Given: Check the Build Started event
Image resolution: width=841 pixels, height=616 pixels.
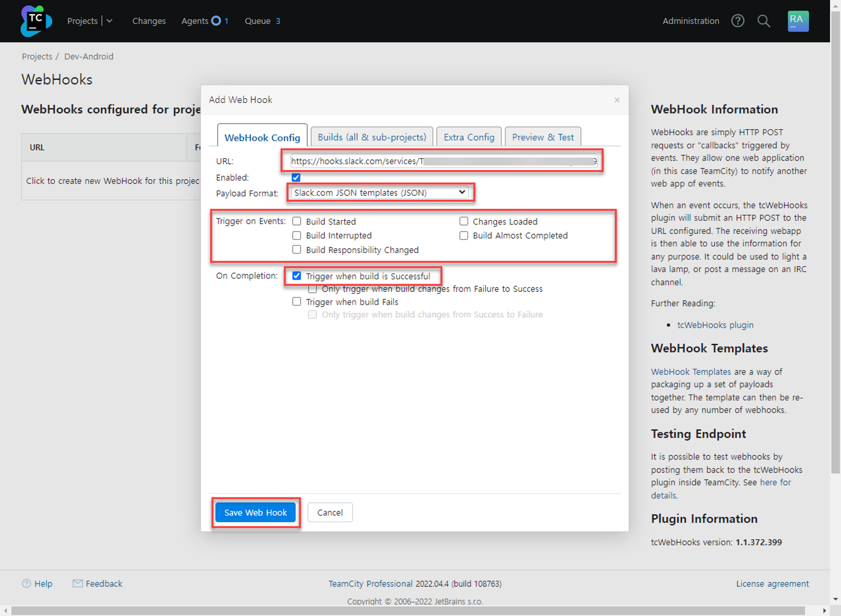Looking at the screenshot, I should [x=297, y=221].
